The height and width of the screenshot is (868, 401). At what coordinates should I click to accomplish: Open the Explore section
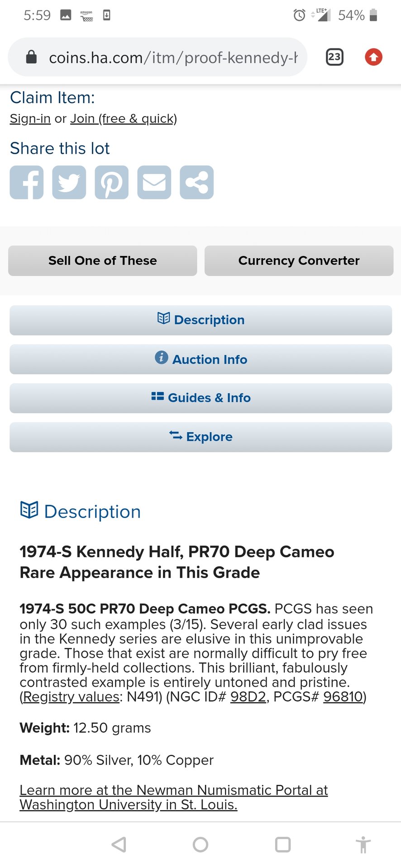pyautogui.click(x=200, y=437)
